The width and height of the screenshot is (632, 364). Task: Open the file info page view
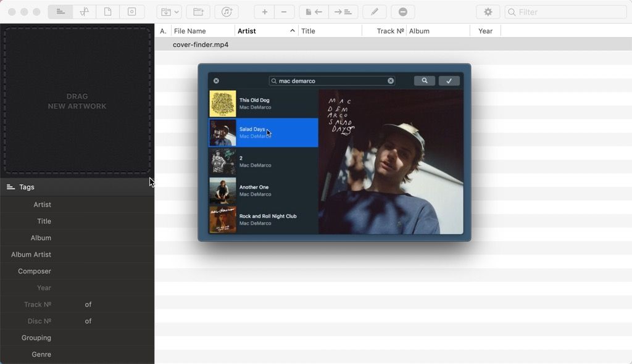click(x=107, y=12)
